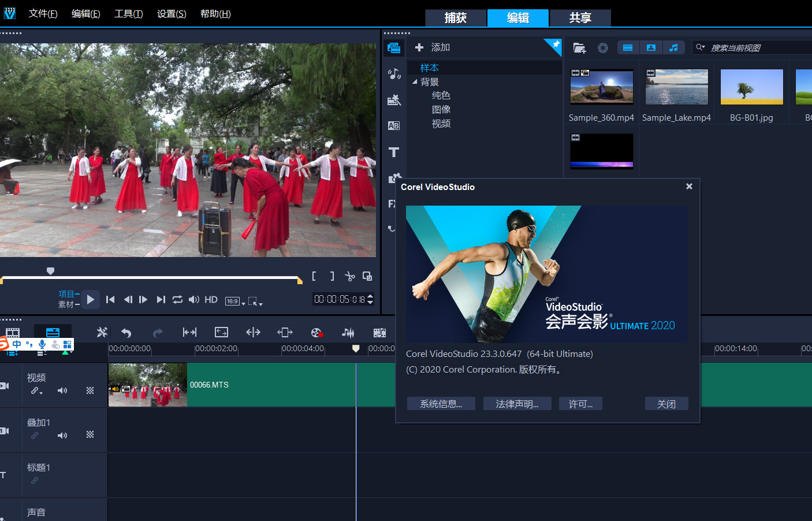Click the 法律声明 button
Screen dimensions: 812x521
click(x=517, y=404)
